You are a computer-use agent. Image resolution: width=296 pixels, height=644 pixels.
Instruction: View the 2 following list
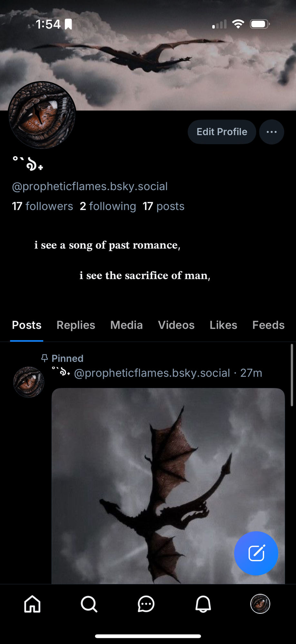[108, 206]
